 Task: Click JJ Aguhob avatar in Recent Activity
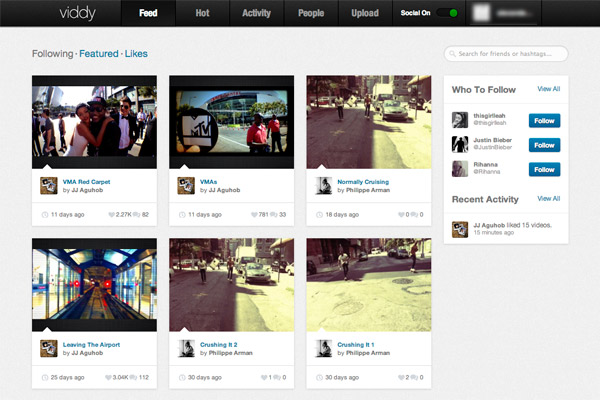tap(460, 230)
